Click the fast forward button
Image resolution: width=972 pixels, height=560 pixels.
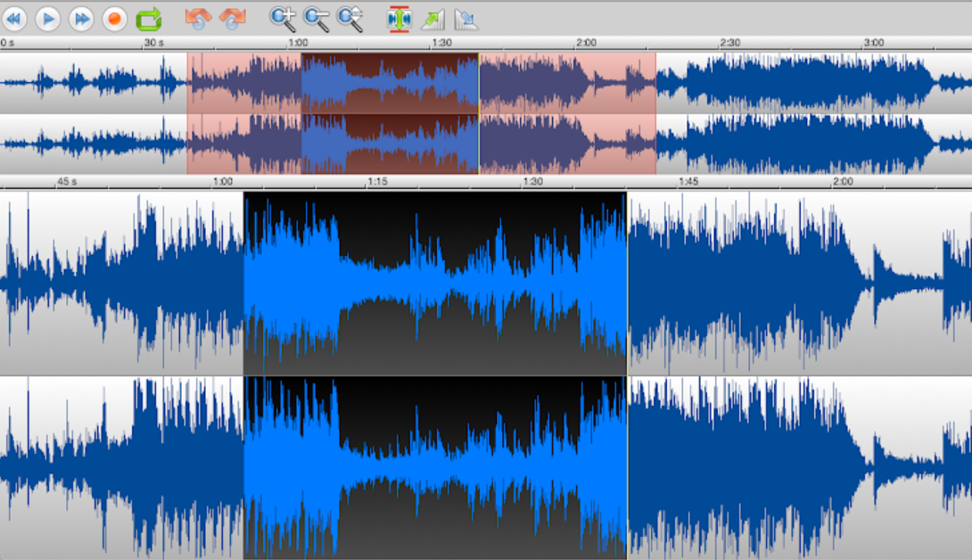(x=80, y=19)
